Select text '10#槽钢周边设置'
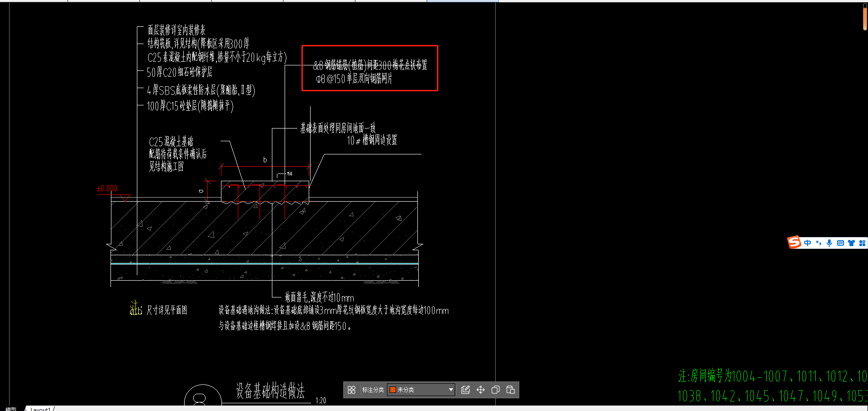Screen dimensions: 868x411 click(x=372, y=140)
